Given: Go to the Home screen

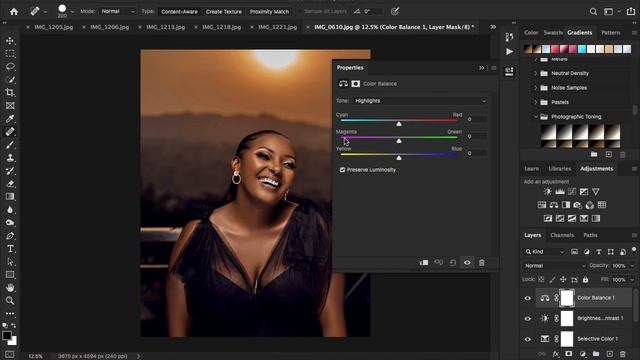Looking at the screenshot, I should click(x=14, y=11).
